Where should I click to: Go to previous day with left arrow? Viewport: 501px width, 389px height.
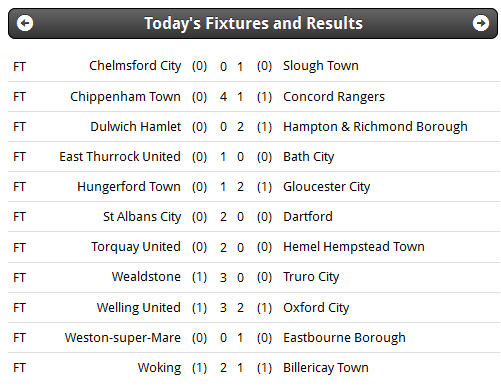tap(25, 23)
